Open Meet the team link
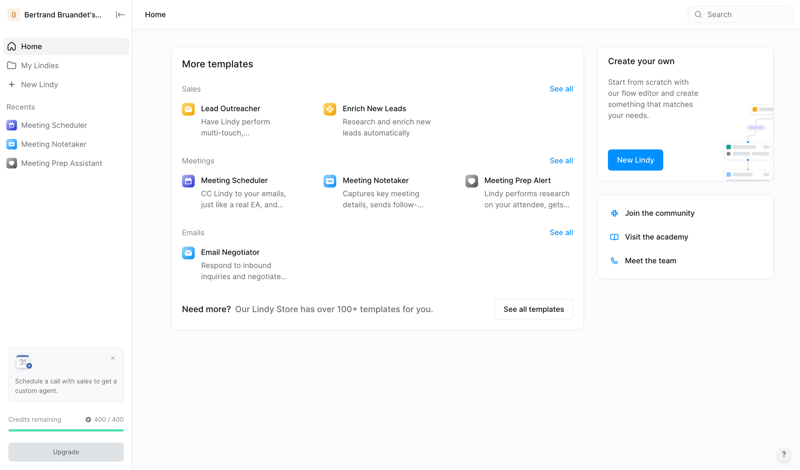 651,261
